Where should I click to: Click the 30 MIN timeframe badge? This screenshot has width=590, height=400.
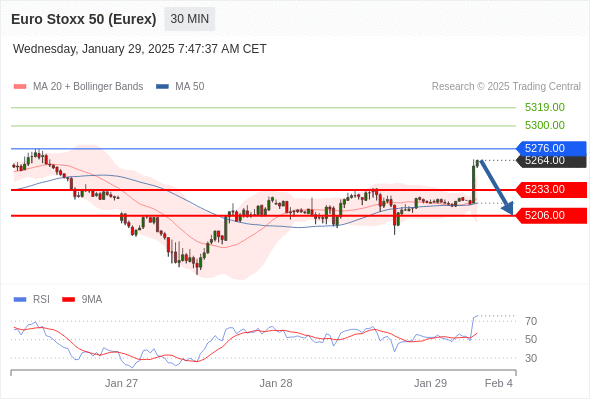(x=190, y=19)
